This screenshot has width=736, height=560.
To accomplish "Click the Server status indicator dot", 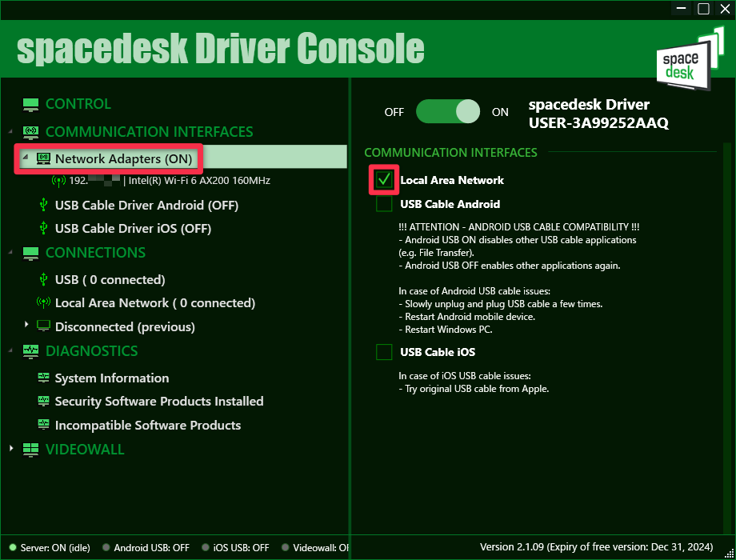I will tap(13, 547).
